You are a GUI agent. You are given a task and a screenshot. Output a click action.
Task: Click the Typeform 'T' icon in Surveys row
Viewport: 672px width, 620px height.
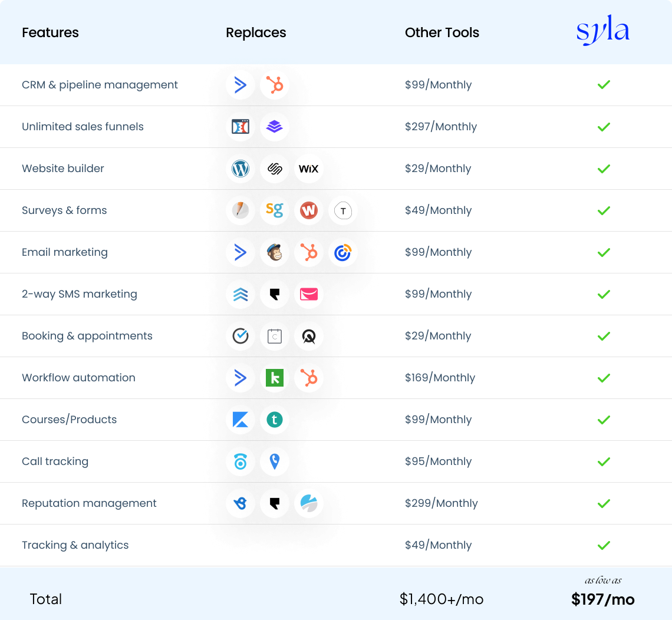pyautogui.click(x=342, y=210)
